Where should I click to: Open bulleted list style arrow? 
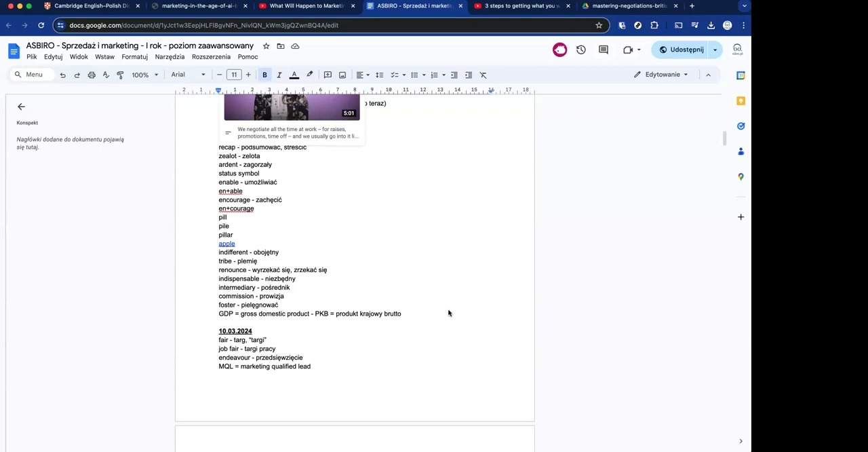point(424,75)
